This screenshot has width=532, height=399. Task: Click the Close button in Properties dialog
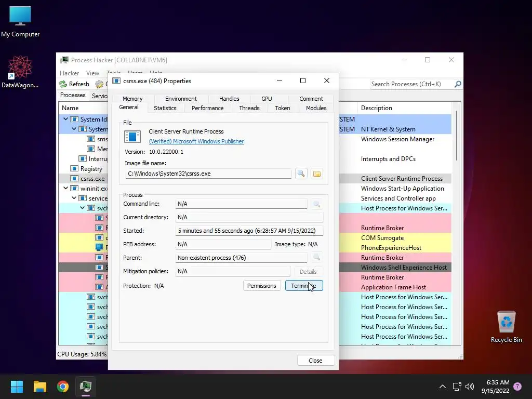(x=315, y=361)
